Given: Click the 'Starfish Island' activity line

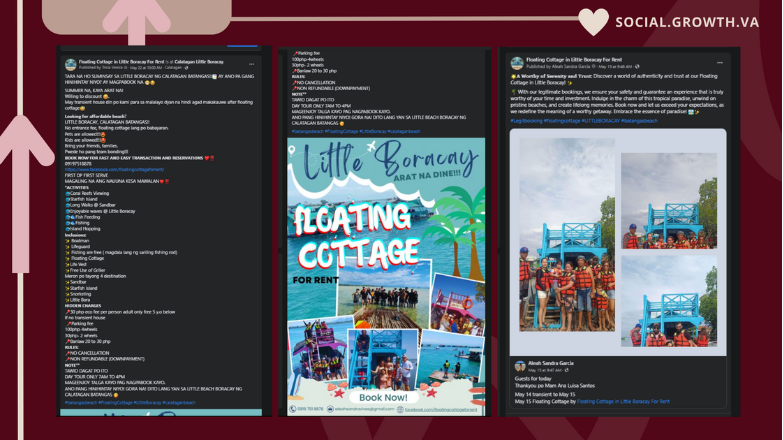Looking at the screenshot, I should (81, 199).
